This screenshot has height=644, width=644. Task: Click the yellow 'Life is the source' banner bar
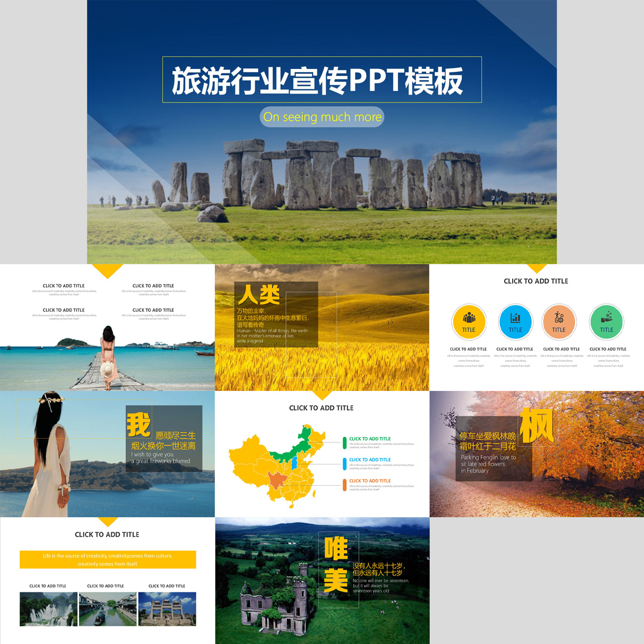pyautogui.click(x=107, y=559)
